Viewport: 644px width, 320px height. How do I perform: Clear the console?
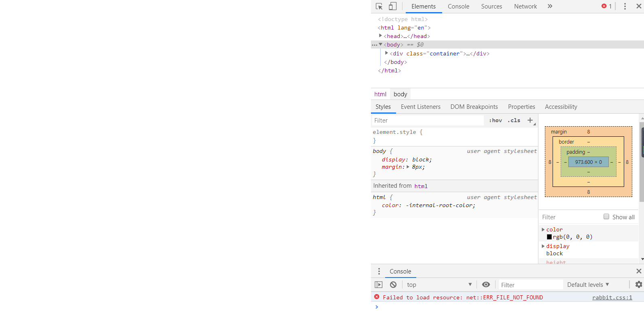tap(393, 285)
